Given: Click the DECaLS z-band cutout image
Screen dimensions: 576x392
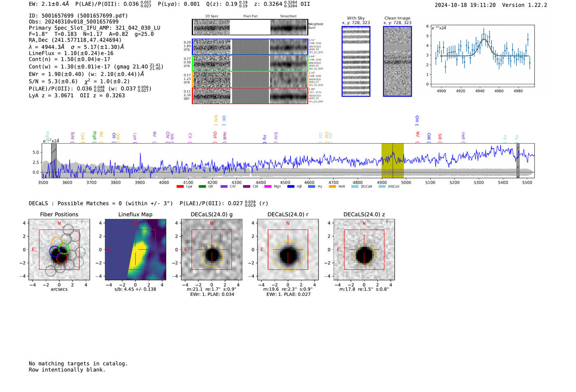Looking at the screenshot, I should pos(364,250).
